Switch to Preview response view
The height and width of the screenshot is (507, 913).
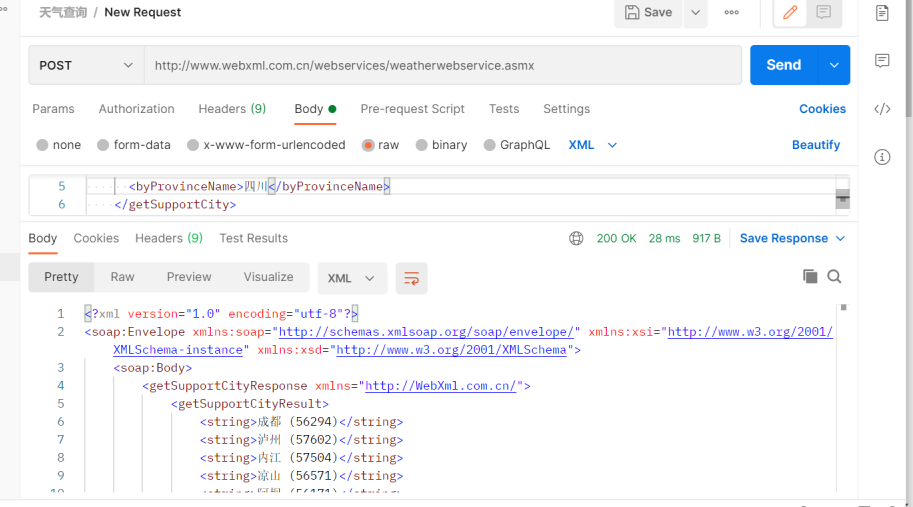coord(189,277)
